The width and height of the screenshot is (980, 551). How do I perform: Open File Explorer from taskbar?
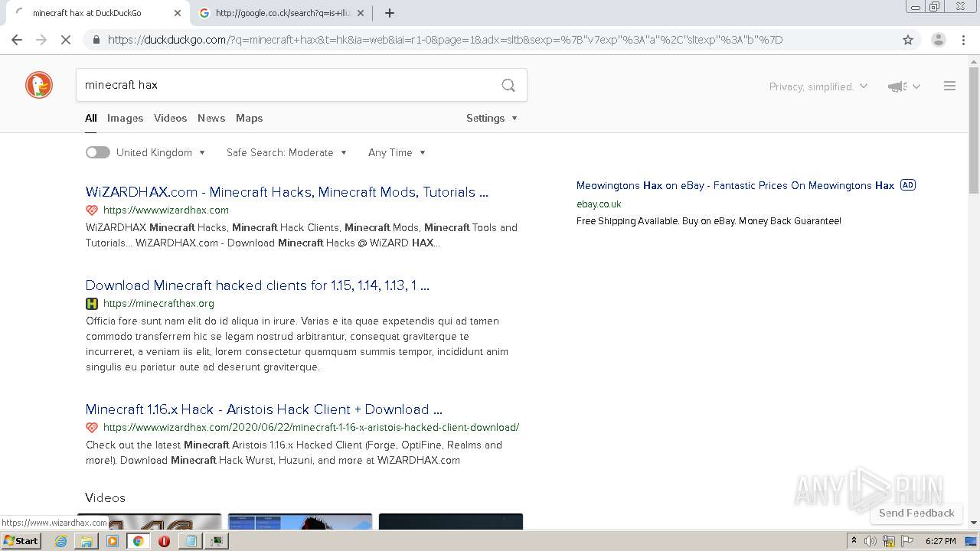tap(87, 541)
